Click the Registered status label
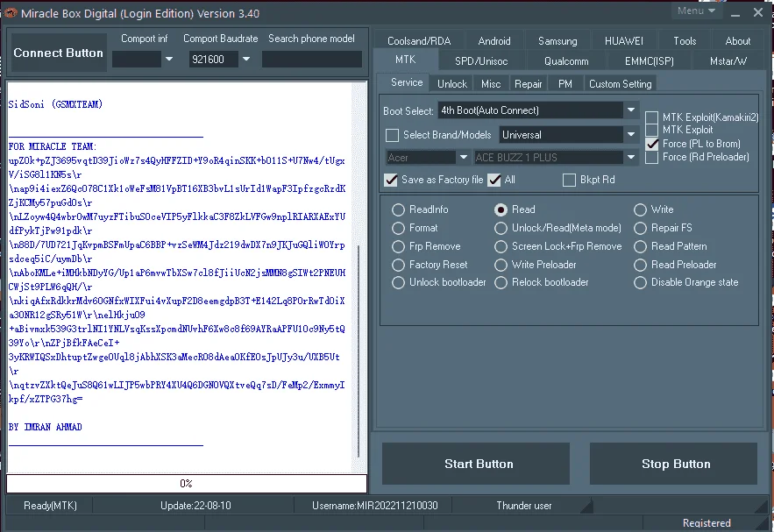The height and width of the screenshot is (532, 774). point(707,523)
